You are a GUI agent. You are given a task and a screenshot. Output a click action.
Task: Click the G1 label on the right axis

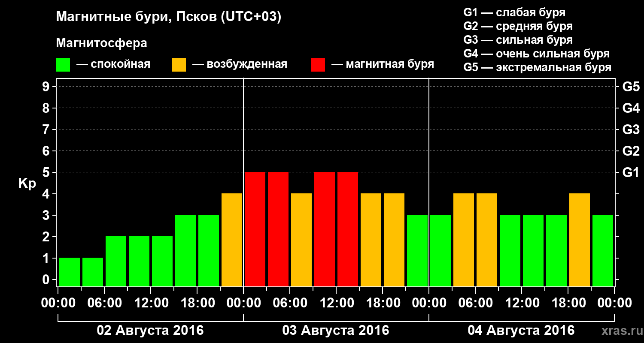click(631, 172)
